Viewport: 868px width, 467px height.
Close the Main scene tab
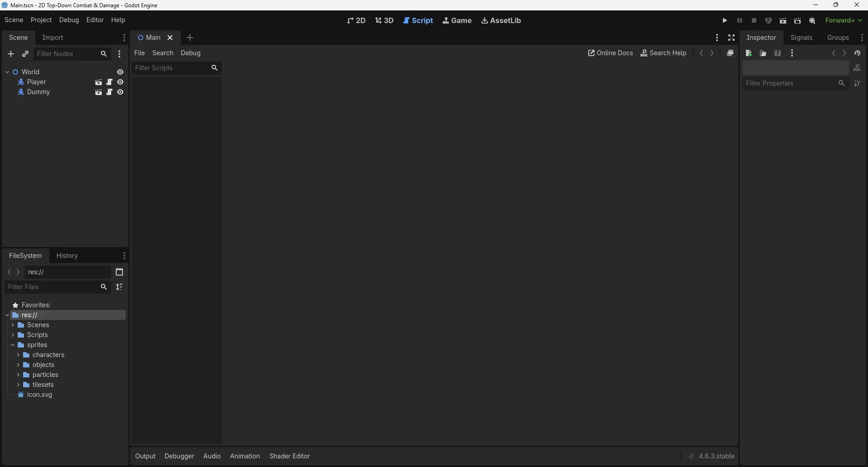click(x=170, y=38)
